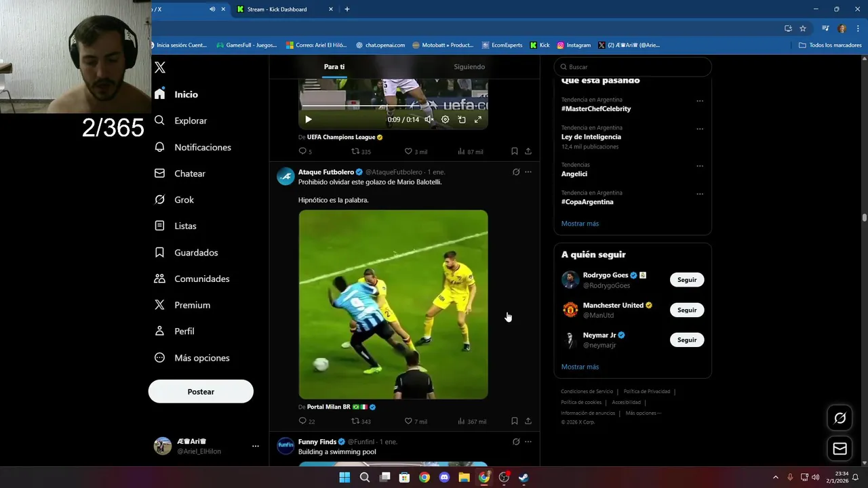Open Grok actions on the Funny Finds post
Image resolution: width=868 pixels, height=488 pixels.
516,442
